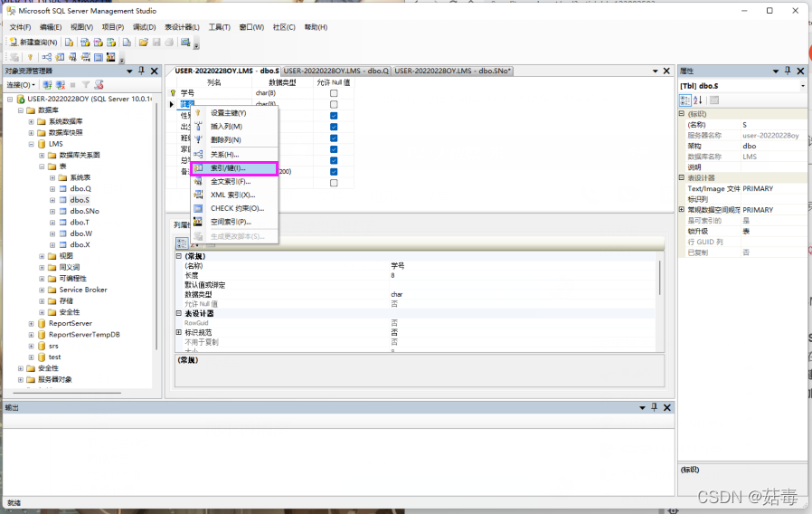Click the XML index toolbar icon

85,57
